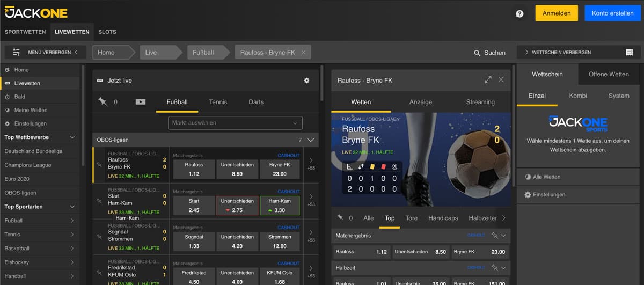This screenshot has width=644, height=285.
Task: Switch to Slots top tab
Action: [x=107, y=32]
